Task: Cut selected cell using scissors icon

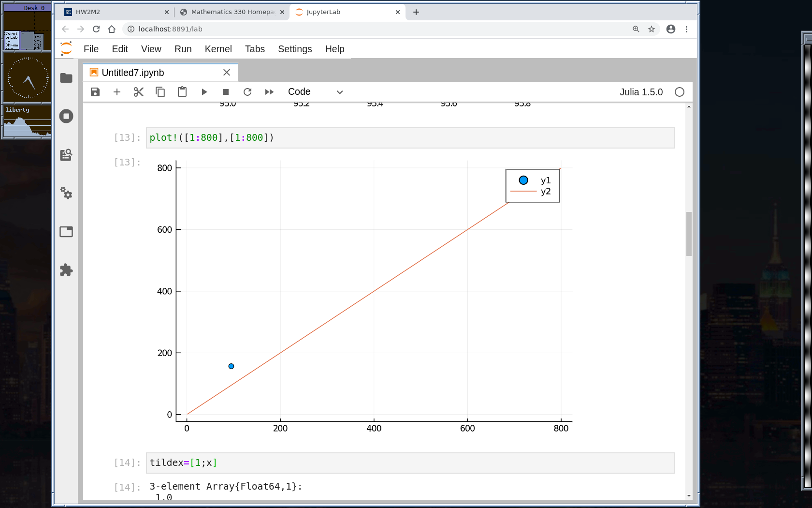Action: [x=139, y=92]
